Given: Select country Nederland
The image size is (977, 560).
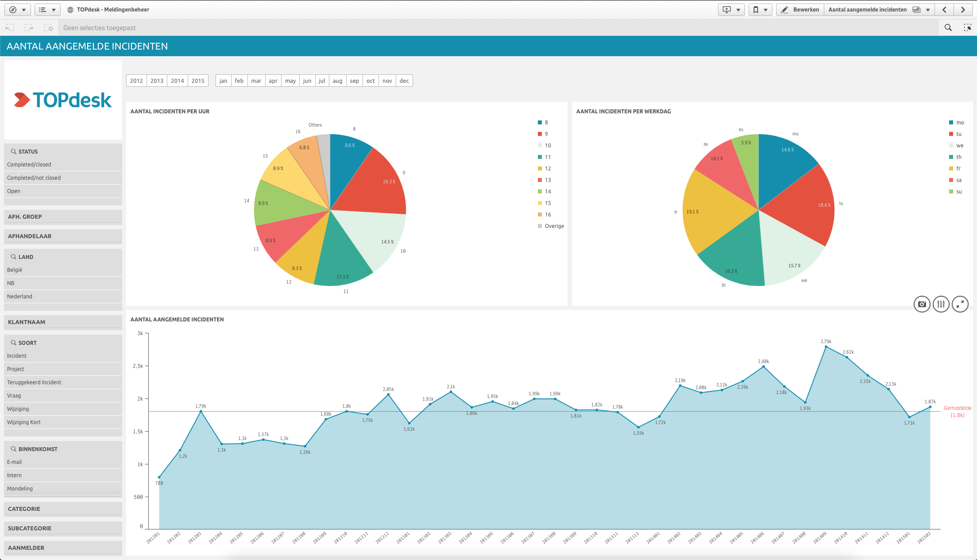Looking at the screenshot, I should (63, 296).
